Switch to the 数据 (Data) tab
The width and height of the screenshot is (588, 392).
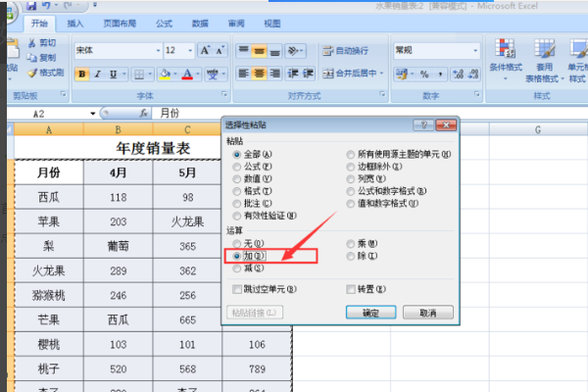coord(200,24)
